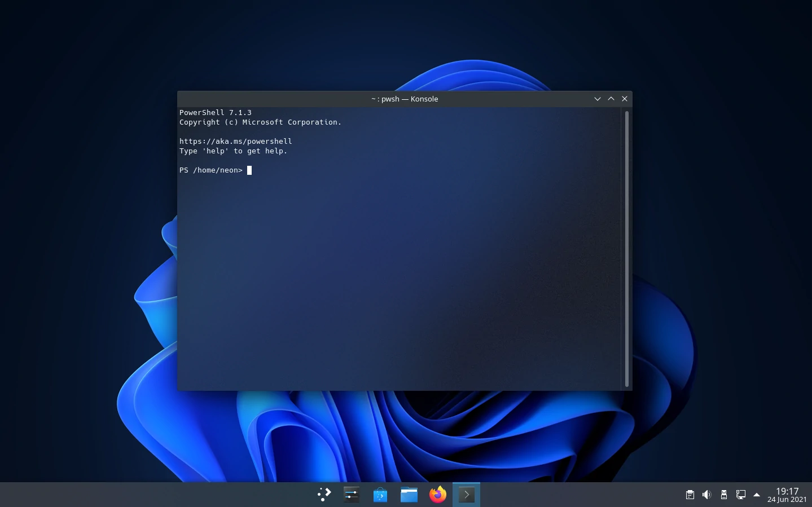Click "Type 'help' to get help." line
This screenshot has width=812, height=507.
point(234,151)
